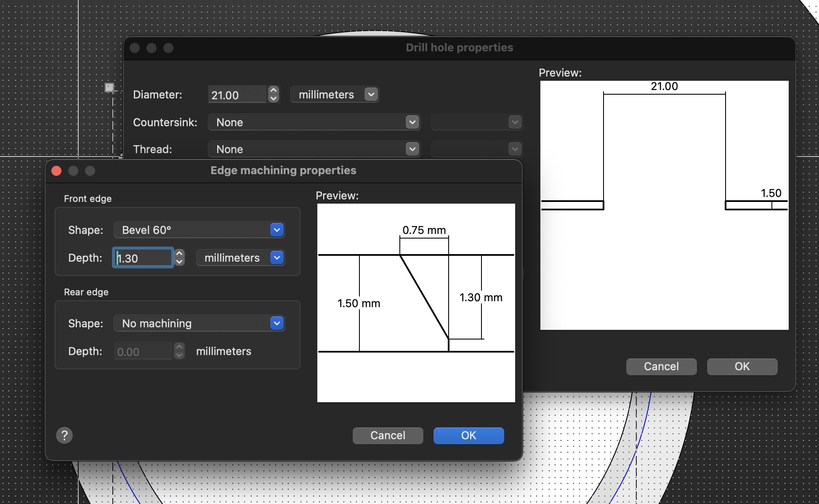Click the 21.00 dimension in drill preview

pos(664,86)
